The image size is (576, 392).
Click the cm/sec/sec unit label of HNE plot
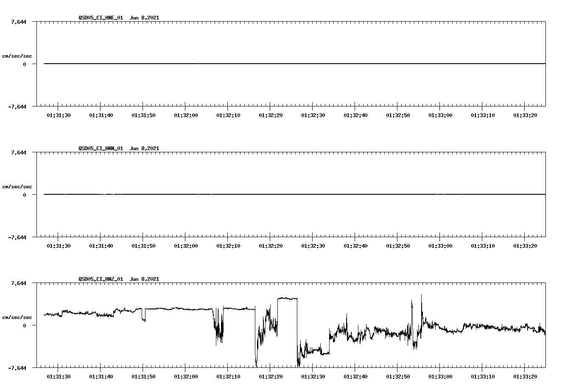click(17, 56)
